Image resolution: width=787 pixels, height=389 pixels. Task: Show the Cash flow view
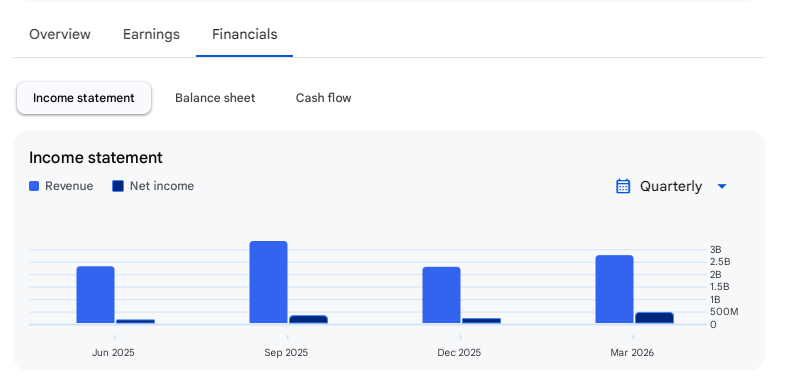[x=323, y=98]
